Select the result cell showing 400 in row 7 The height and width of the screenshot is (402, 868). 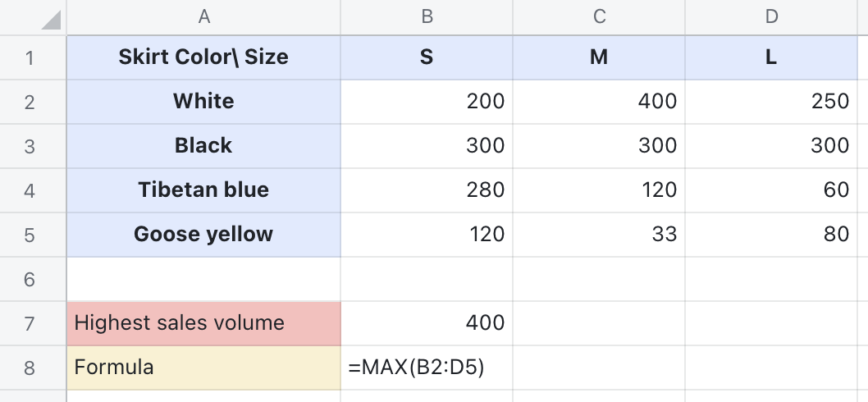427,323
